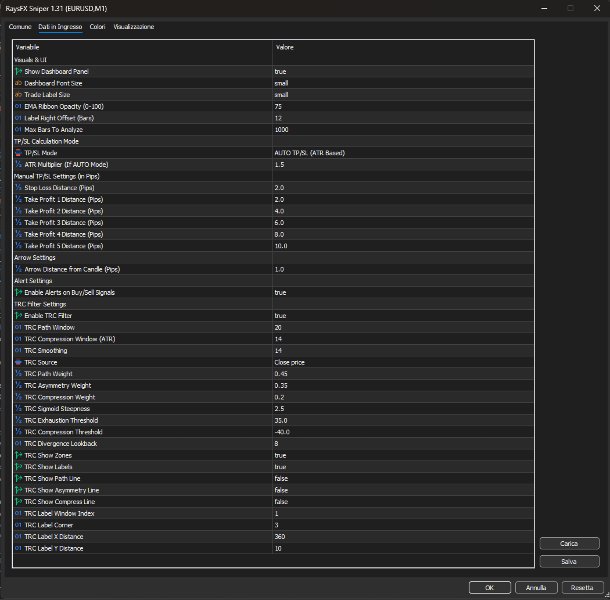Select TRC Compression Window (ATR) label
Image resolution: width=610 pixels, height=600 pixels.
[70, 339]
